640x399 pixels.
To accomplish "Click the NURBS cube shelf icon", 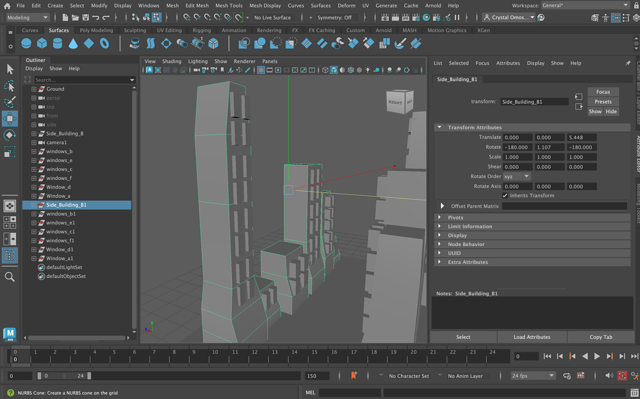I will pyautogui.click(x=42, y=43).
